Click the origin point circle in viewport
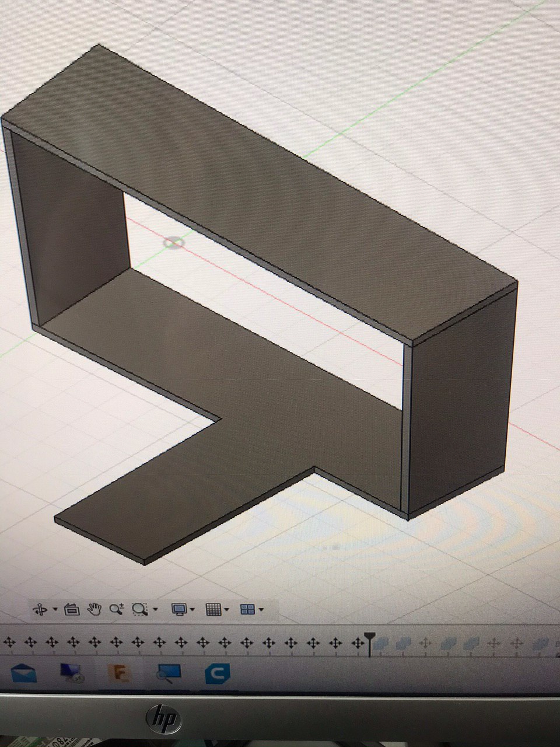The width and height of the screenshot is (560, 747). [173, 242]
